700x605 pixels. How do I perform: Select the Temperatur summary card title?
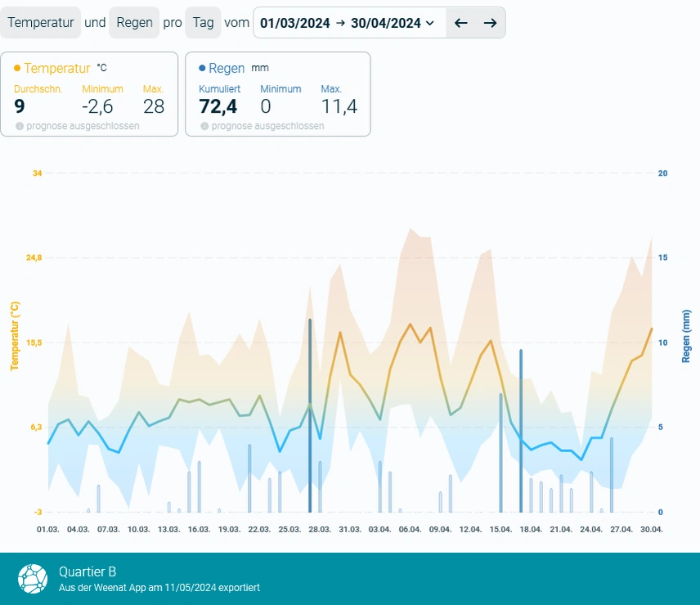57,68
